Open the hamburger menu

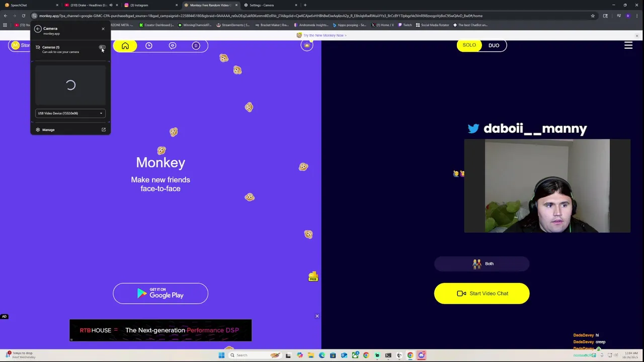tap(628, 46)
